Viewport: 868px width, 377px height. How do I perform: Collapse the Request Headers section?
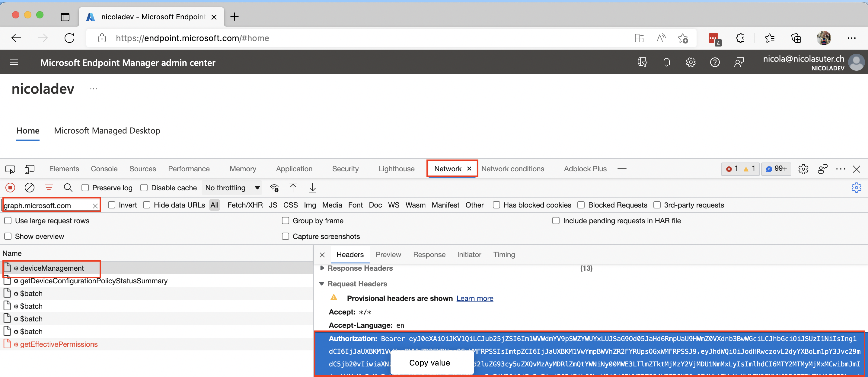pyautogui.click(x=322, y=284)
